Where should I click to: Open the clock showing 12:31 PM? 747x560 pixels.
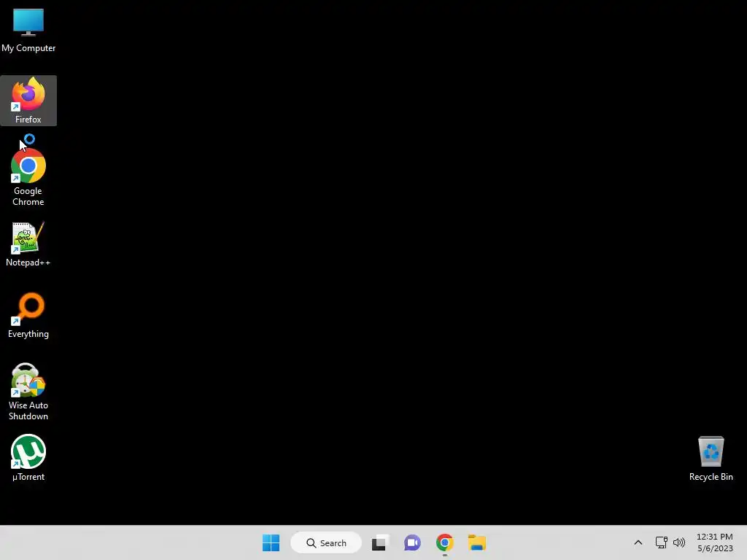pos(715,542)
